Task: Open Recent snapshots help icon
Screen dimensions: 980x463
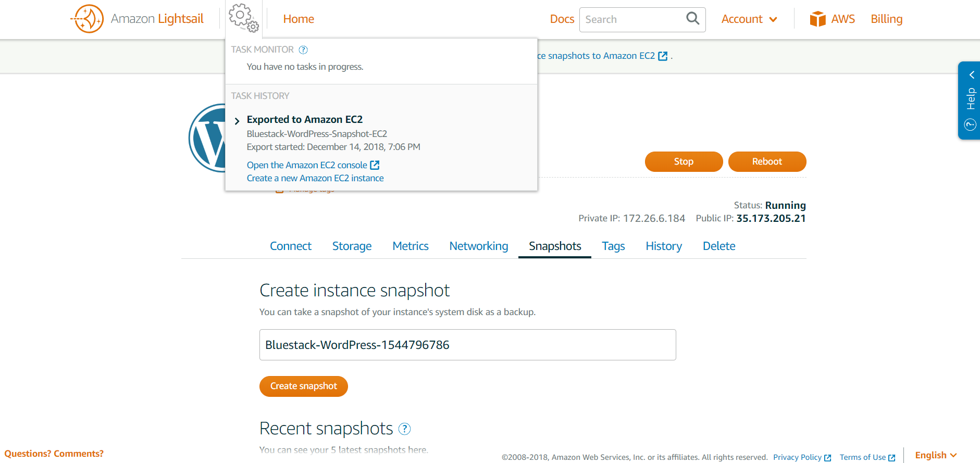Action: click(404, 429)
